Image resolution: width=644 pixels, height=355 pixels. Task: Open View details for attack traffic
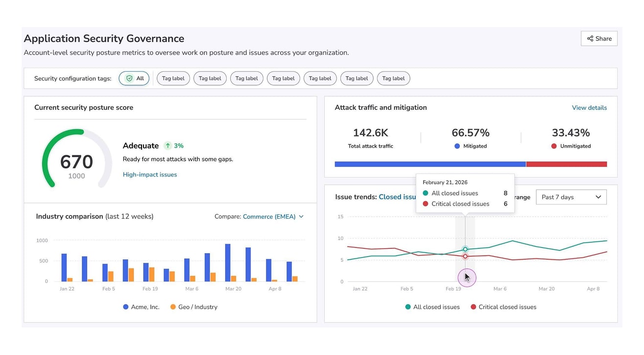589,108
